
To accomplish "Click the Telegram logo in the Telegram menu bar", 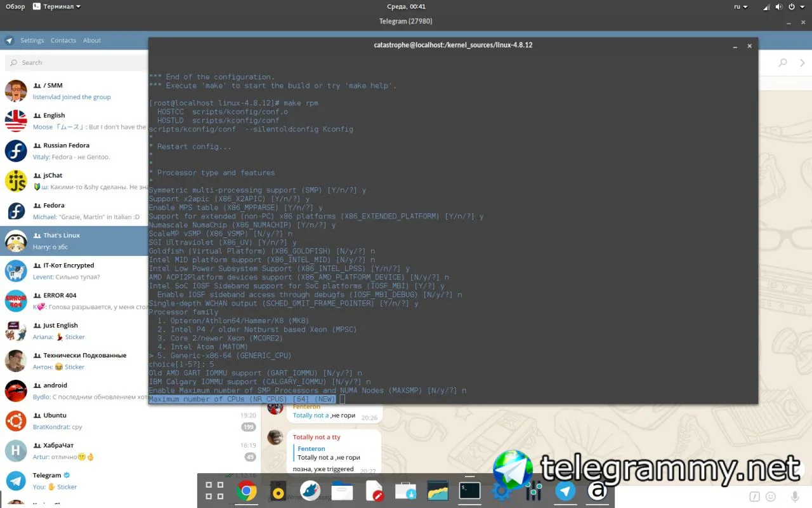I will tap(9, 41).
